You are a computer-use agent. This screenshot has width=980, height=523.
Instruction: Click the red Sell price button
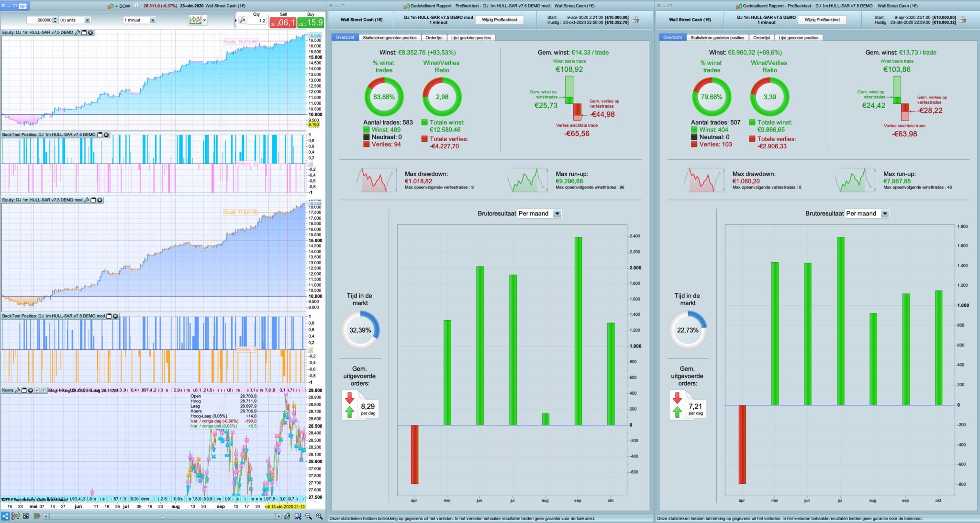(282, 22)
